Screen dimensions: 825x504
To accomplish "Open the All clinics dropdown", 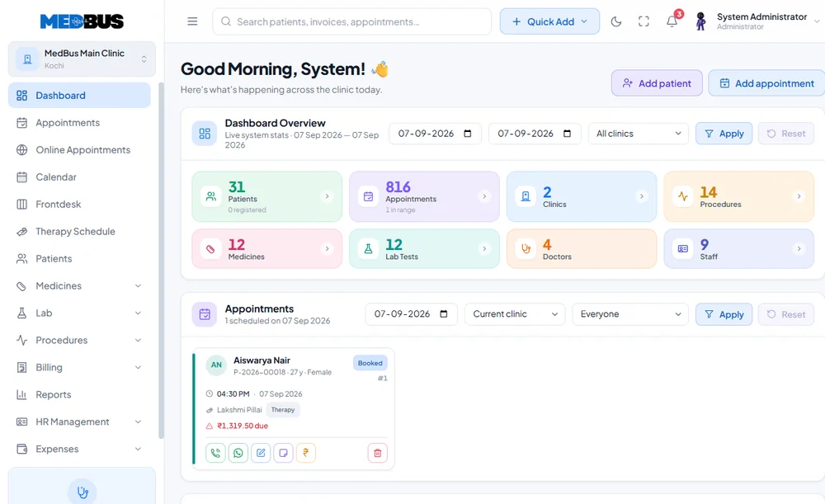I will click(639, 134).
